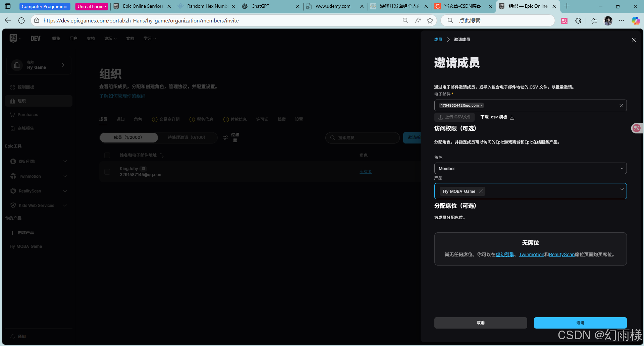Open 商城报告 in sidebar
Screen dimensions: 644x346
click(39, 128)
